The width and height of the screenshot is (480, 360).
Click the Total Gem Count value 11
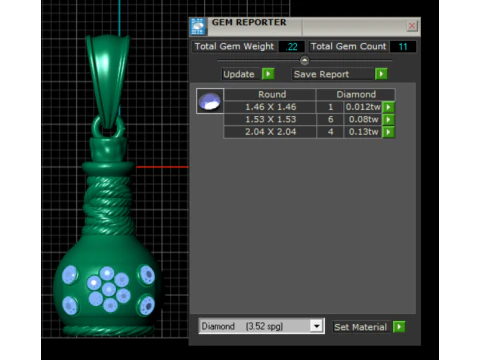coord(403,47)
